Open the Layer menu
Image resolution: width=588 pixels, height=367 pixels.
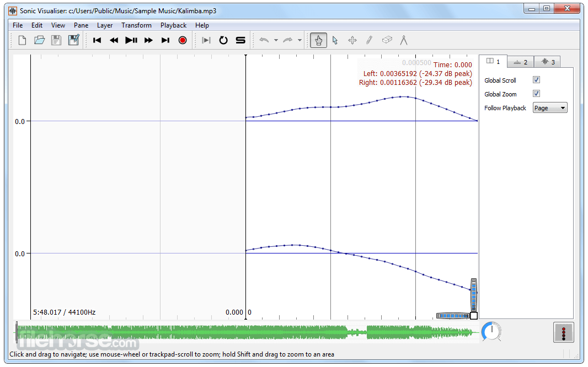105,25
